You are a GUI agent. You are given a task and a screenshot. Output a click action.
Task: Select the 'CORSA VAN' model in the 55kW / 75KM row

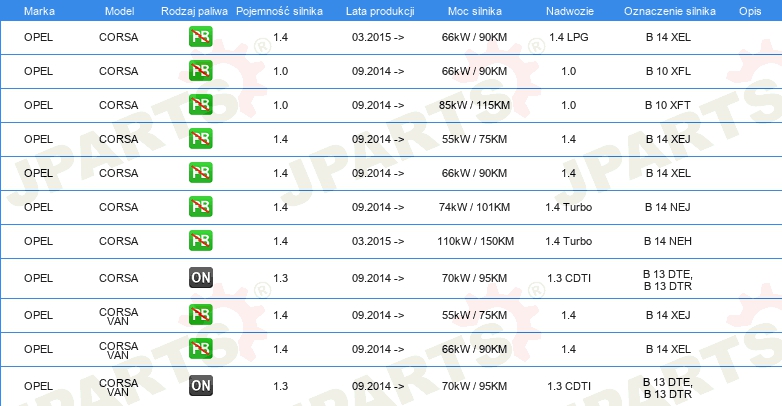tap(118, 316)
